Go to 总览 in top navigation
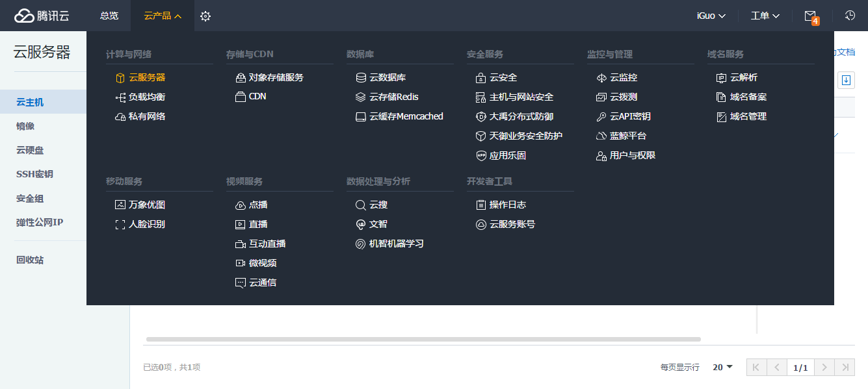Image resolution: width=868 pixels, height=389 pixels. [109, 16]
